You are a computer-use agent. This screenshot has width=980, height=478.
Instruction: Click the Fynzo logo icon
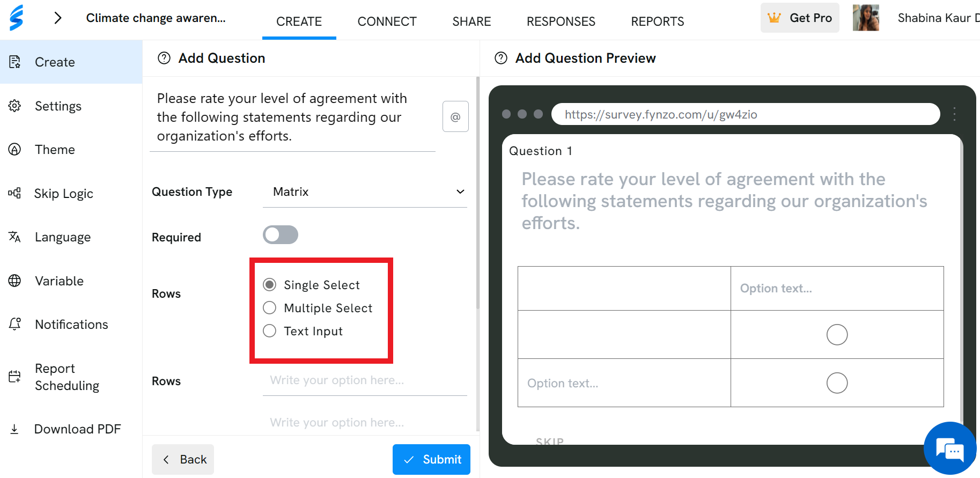pyautogui.click(x=17, y=18)
